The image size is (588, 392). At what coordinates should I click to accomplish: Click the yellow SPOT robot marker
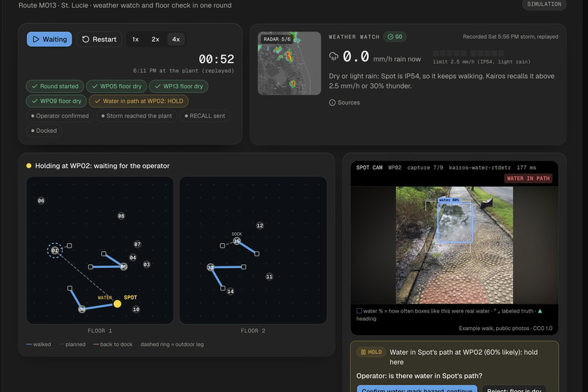click(x=117, y=304)
